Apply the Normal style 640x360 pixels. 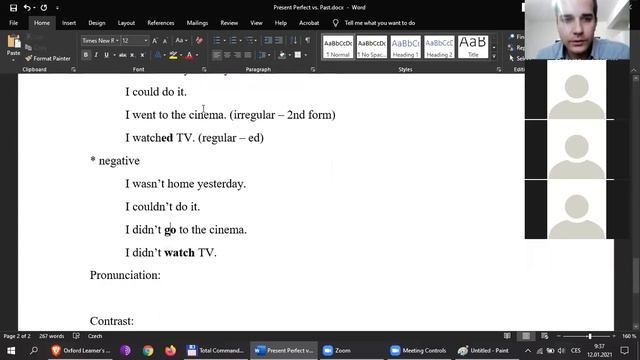point(338,47)
